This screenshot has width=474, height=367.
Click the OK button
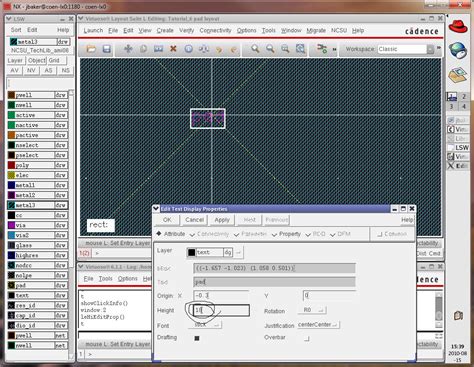pos(167,220)
